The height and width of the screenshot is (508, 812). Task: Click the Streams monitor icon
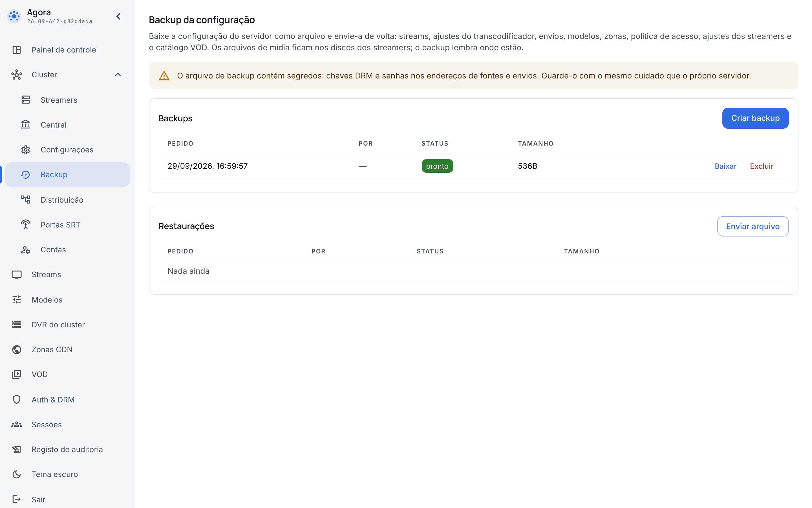[x=16, y=275]
